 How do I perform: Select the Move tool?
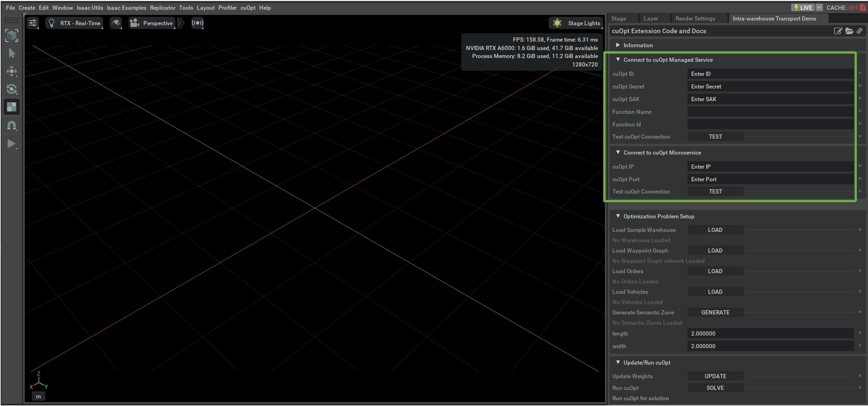coord(12,71)
